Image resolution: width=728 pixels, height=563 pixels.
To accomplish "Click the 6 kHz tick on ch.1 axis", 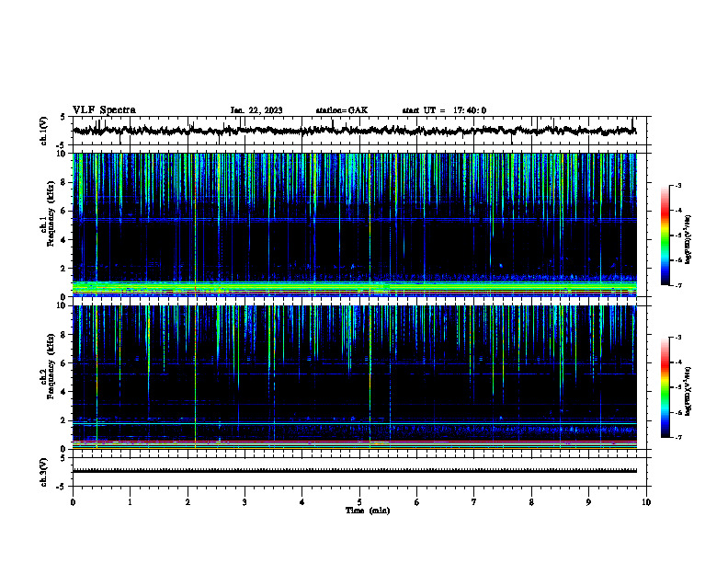I will (x=65, y=211).
